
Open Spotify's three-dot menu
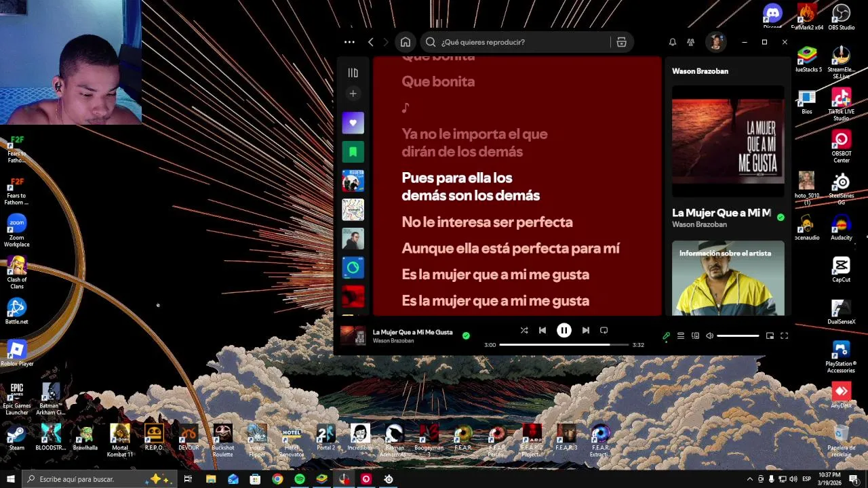tap(349, 42)
